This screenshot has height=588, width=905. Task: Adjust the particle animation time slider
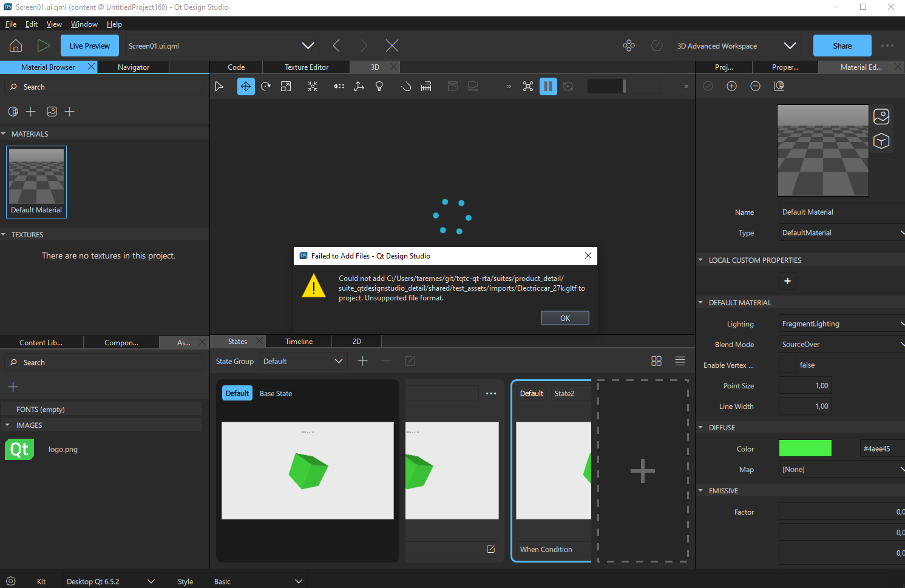coord(623,87)
